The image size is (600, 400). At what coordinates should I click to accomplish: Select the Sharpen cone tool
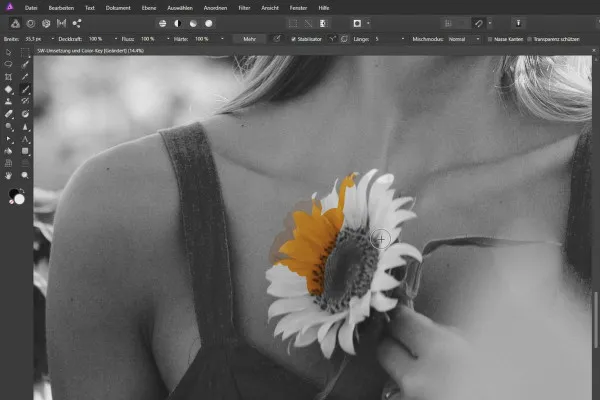(25, 126)
